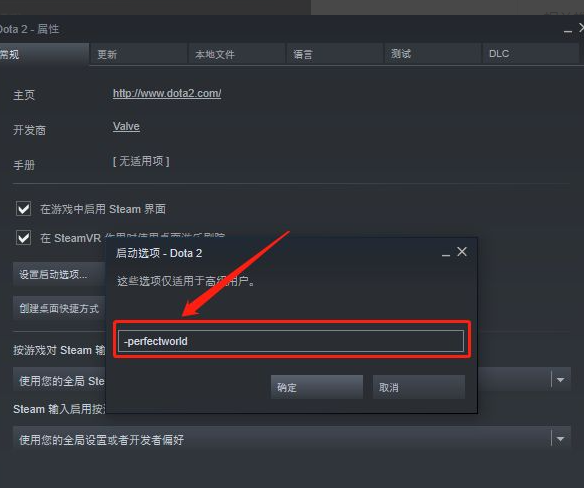Viewport: 584px width, 488px height.
Task: Switch to the 更新 tab
Action: click(139, 54)
